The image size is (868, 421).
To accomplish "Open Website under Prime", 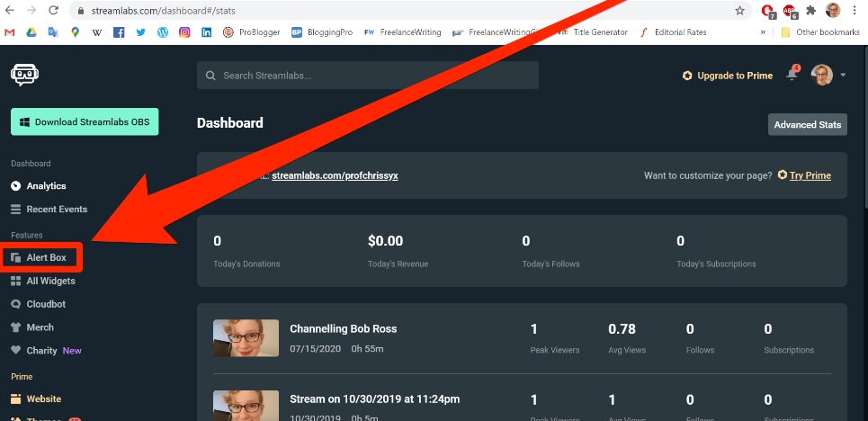I will click(x=36, y=399).
